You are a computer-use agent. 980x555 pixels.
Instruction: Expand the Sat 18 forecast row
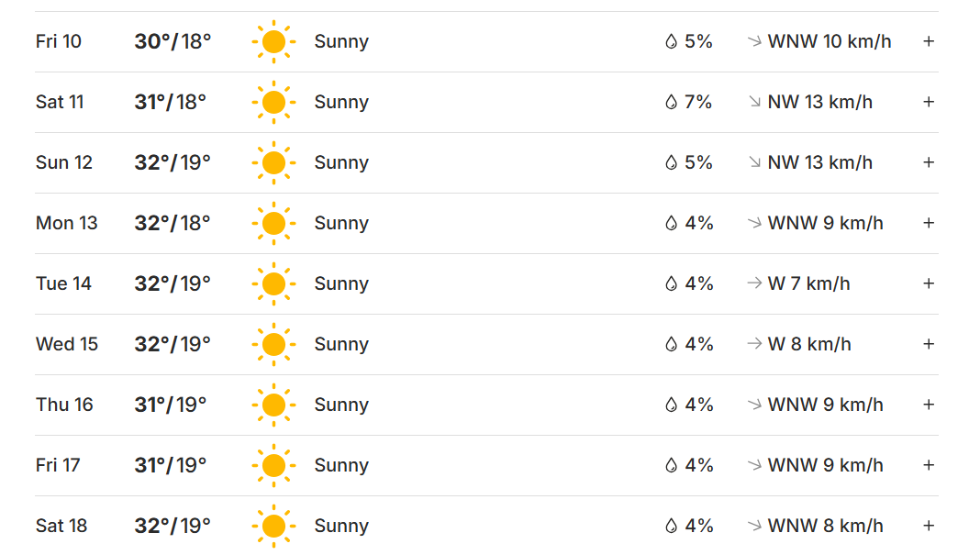click(x=929, y=526)
